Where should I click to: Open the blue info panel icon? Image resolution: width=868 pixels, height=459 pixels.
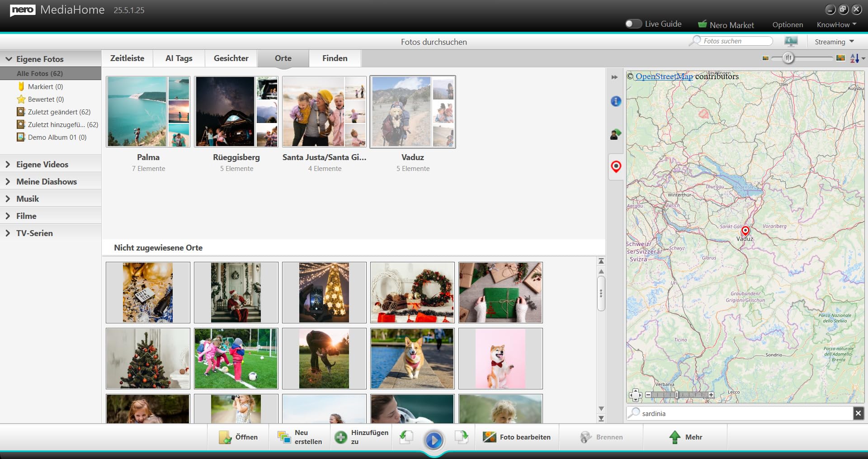tap(616, 101)
